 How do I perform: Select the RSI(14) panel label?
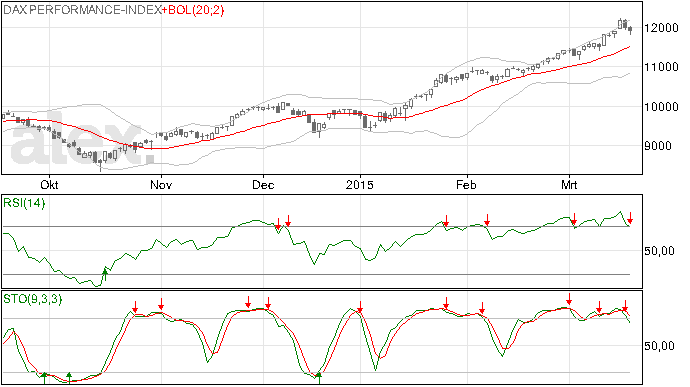(x=24, y=203)
